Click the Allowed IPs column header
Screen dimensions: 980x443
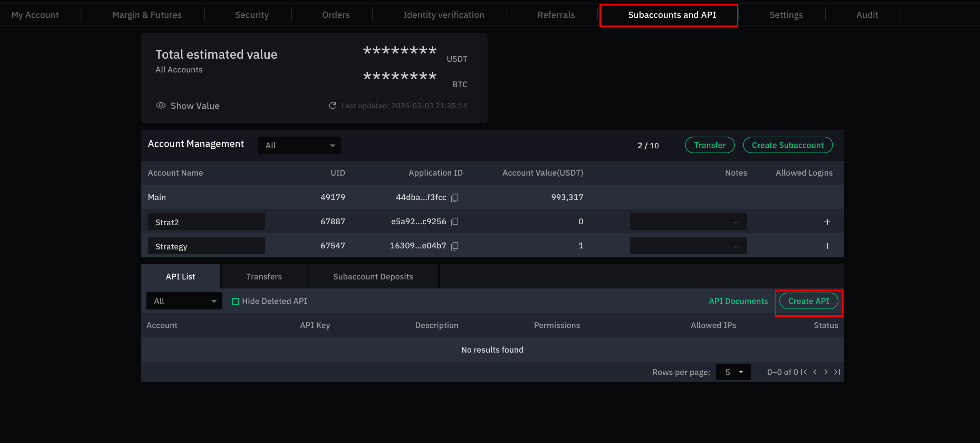(713, 325)
